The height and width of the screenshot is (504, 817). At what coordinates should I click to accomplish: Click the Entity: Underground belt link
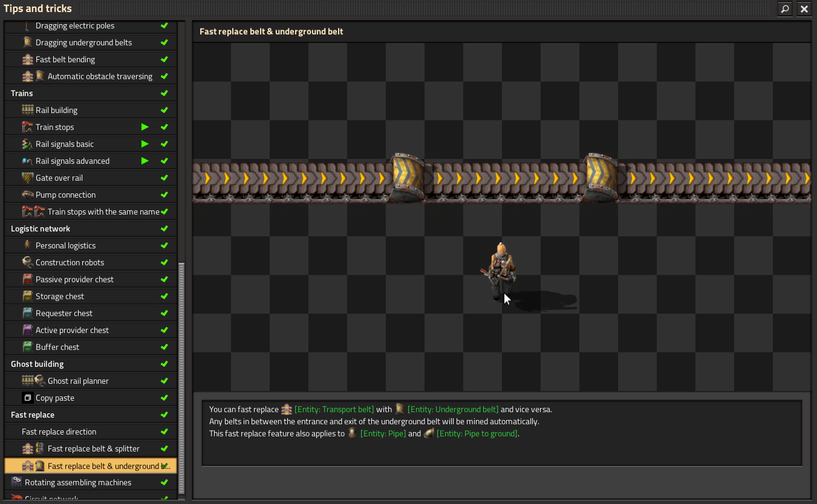[x=452, y=409]
